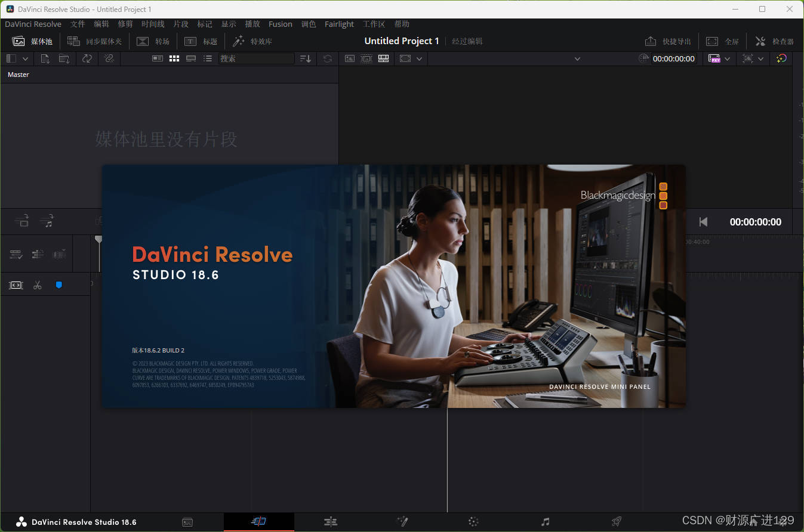Click the viewer timecode 00:00:00:00 field
Image resolution: width=804 pixels, height=532 pixels.
point(674,58)
